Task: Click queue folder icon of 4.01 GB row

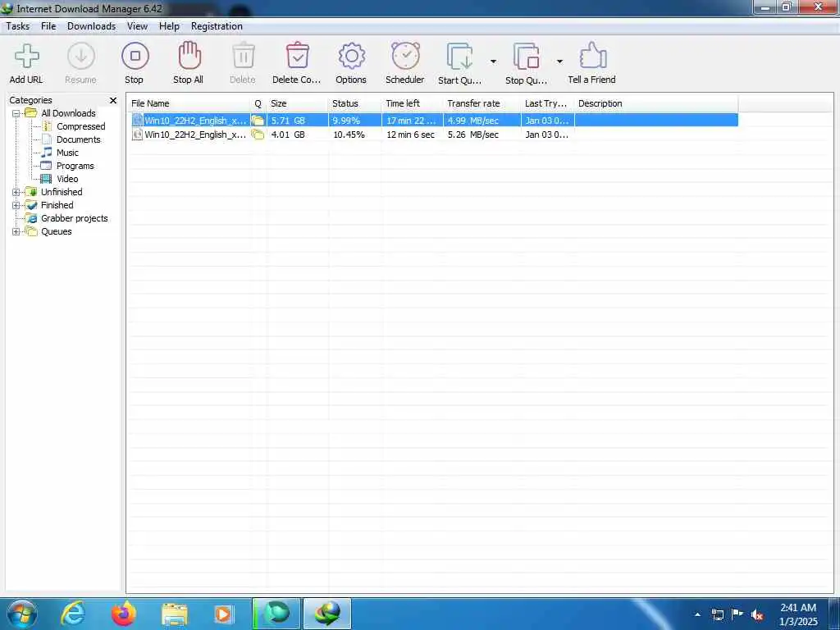Action: coord(258,135)
